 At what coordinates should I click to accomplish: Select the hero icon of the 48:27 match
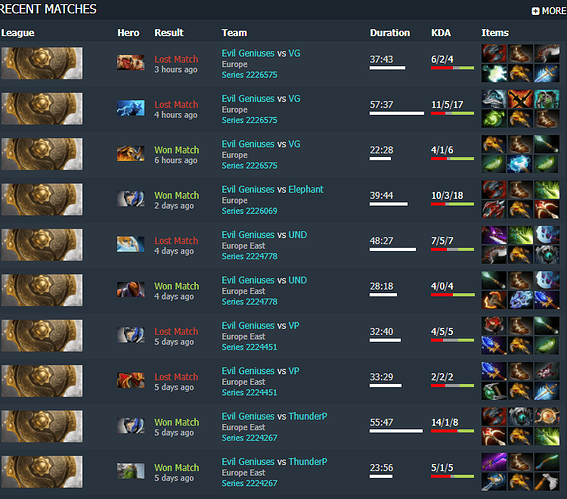point(131,244)
